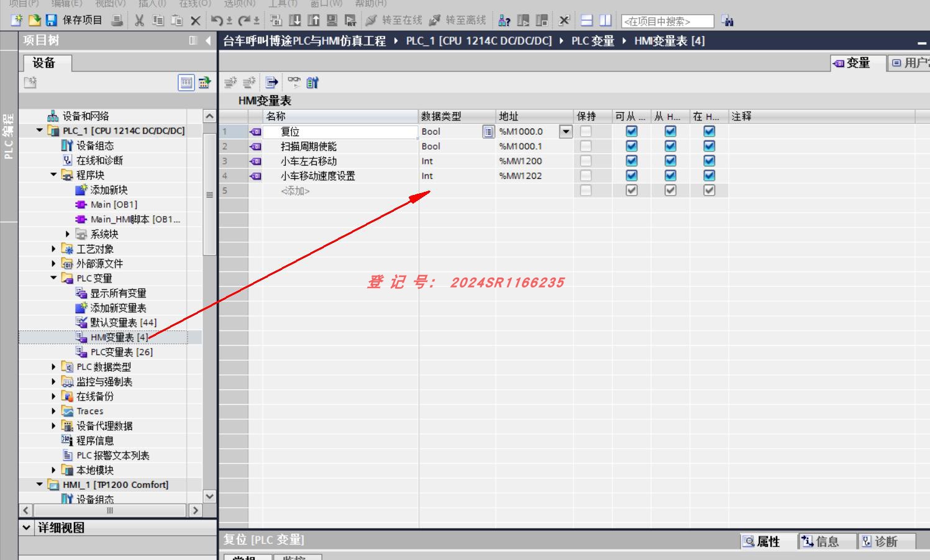Toggle visible in HMI checkbox for 复位
Viewport: 930px width, 560px height.
coord(709,131)
